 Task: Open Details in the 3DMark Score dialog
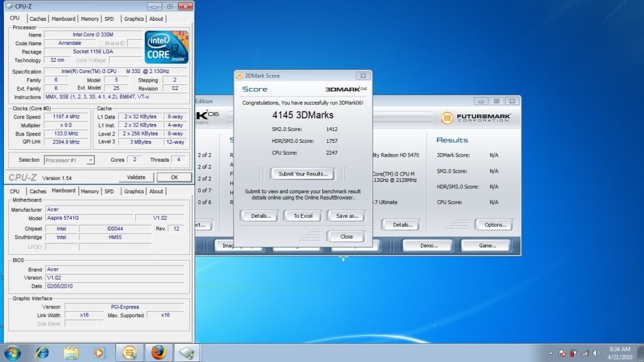point(261,216)
